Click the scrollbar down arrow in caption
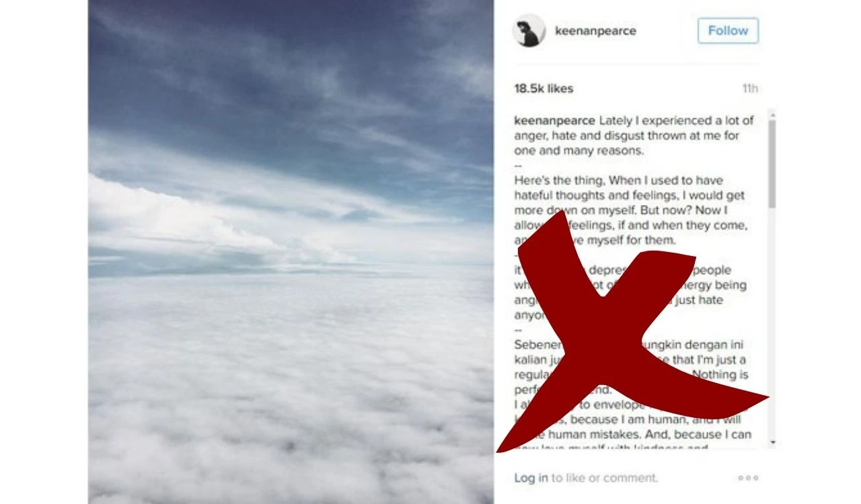861x504 pixels. (772, 442)
